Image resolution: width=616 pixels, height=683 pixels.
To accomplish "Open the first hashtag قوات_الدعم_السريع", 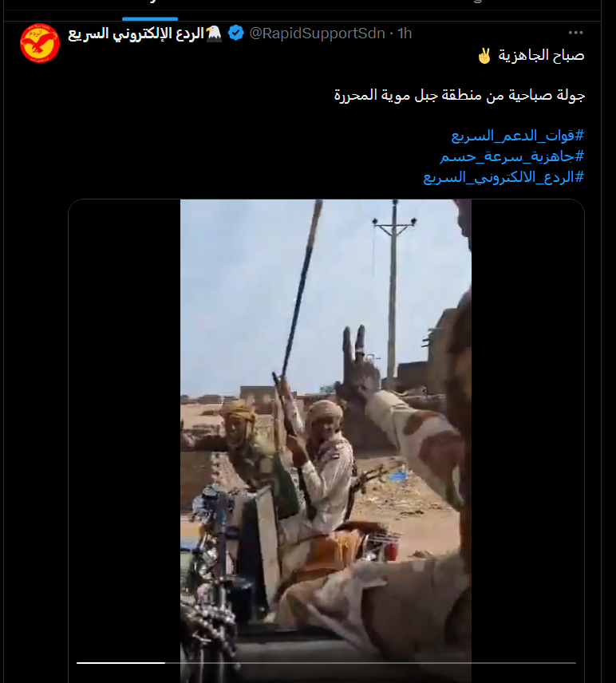I will point(517,136).
